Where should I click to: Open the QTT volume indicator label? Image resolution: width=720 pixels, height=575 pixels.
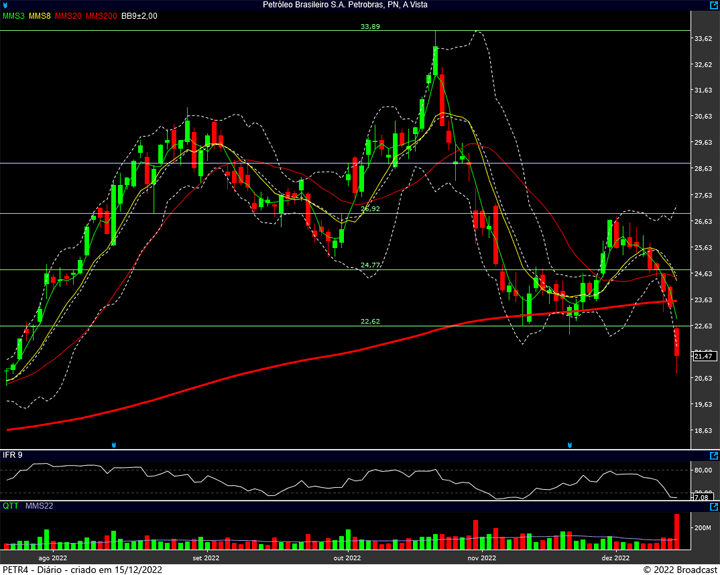(x=10, y=507)
